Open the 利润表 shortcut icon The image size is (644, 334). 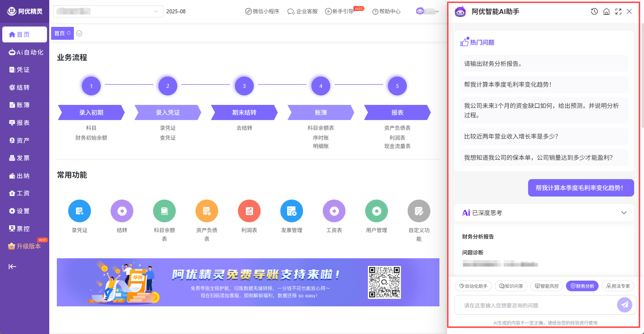point(249,211)
